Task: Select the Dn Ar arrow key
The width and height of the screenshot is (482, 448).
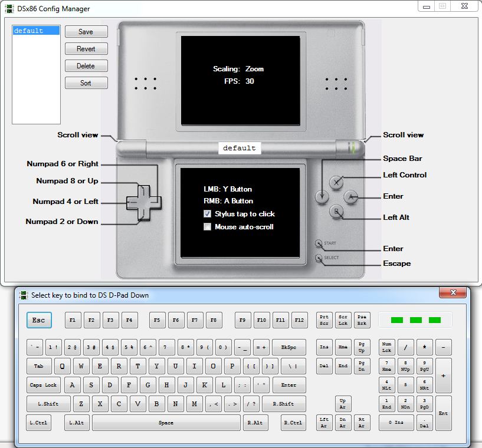Action: 343,423
